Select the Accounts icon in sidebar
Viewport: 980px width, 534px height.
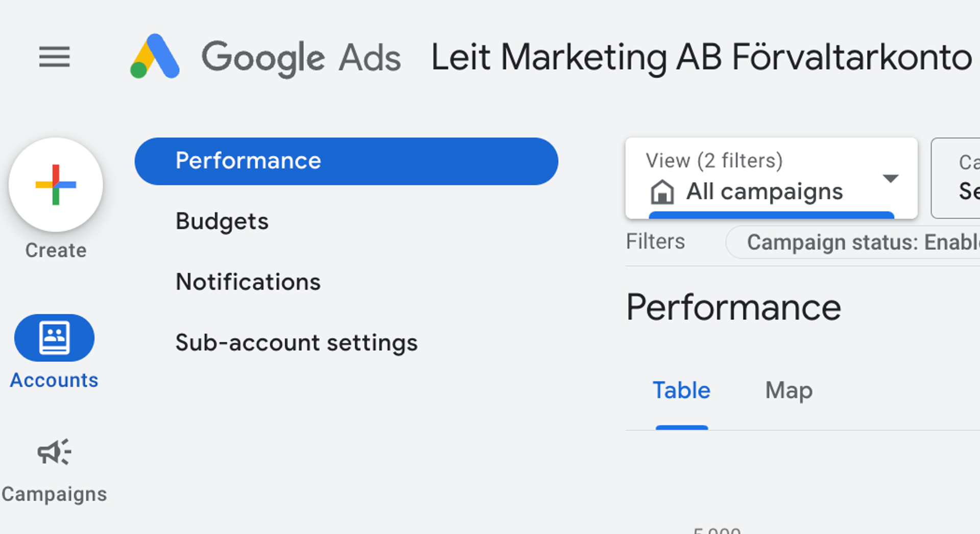(54, 338)
